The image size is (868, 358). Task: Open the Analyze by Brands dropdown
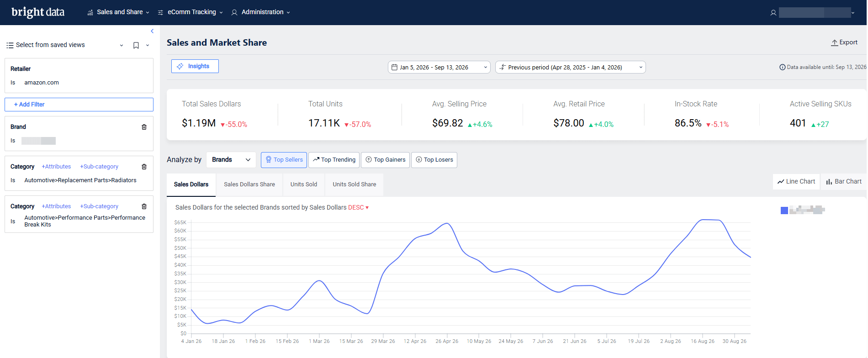coord(231,160)
